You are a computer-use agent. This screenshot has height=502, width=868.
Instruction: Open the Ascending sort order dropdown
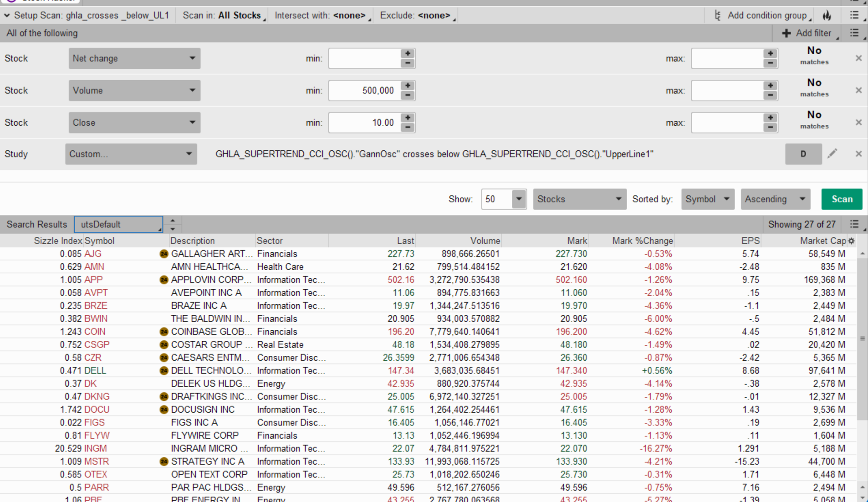(x=775, y=199)
